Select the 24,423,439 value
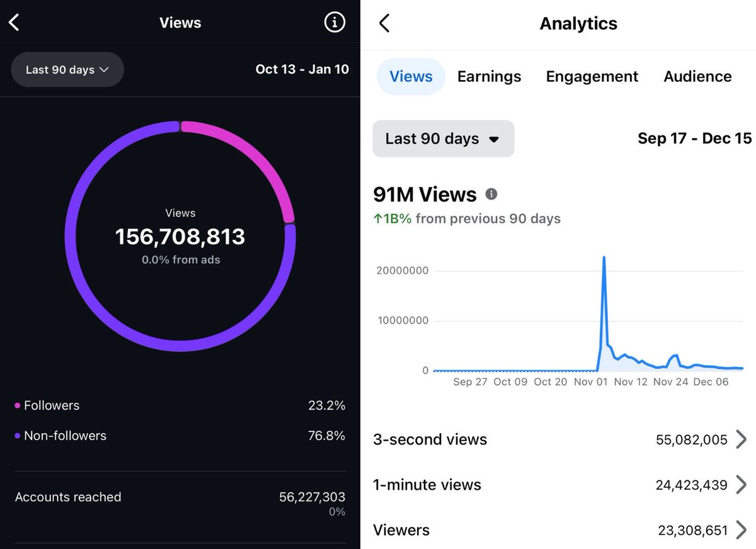Image resolution: width=756 pixels, height=549 pixels. pyautogui.click(x=692, y=485)
